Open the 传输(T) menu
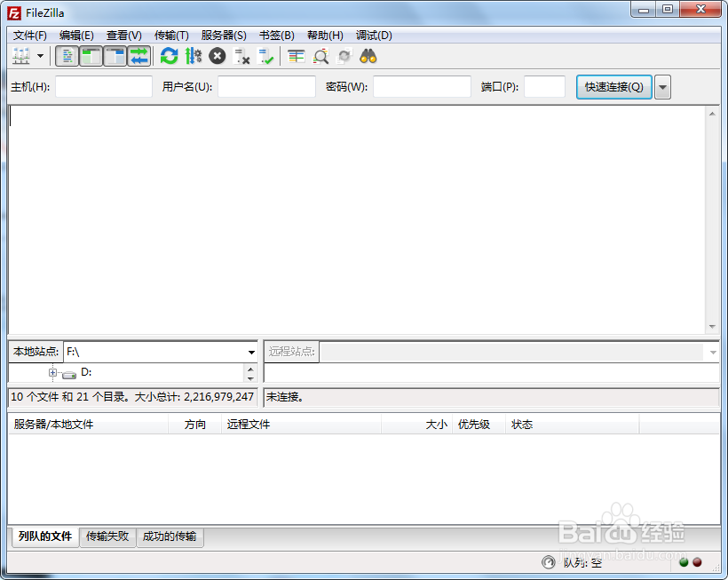The width and height of the screenshot is (728, 580). [171, 36]
